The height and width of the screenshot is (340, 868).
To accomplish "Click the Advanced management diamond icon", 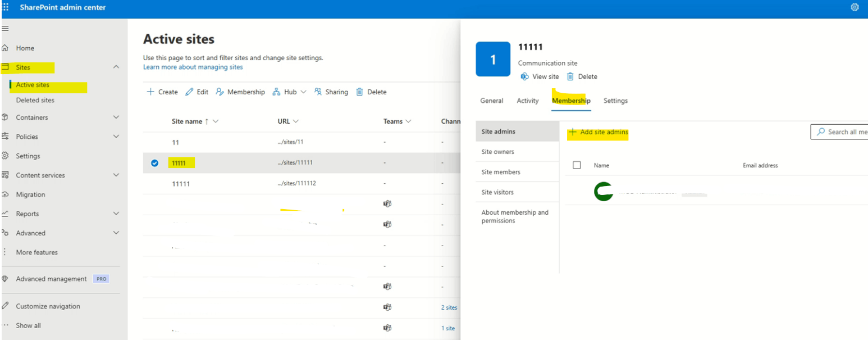I will pos(5,279).
